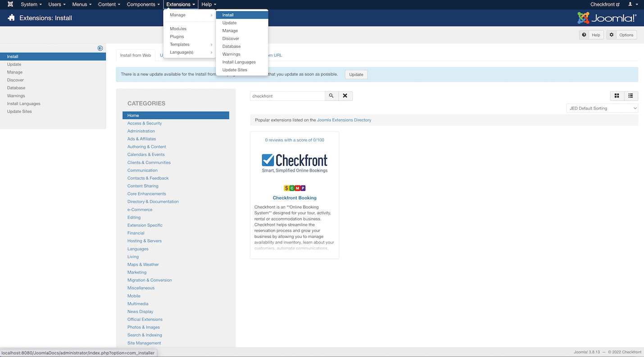644x357 pixels.
Task: Clear the search with the X button
Action: (x=345, y=96)
